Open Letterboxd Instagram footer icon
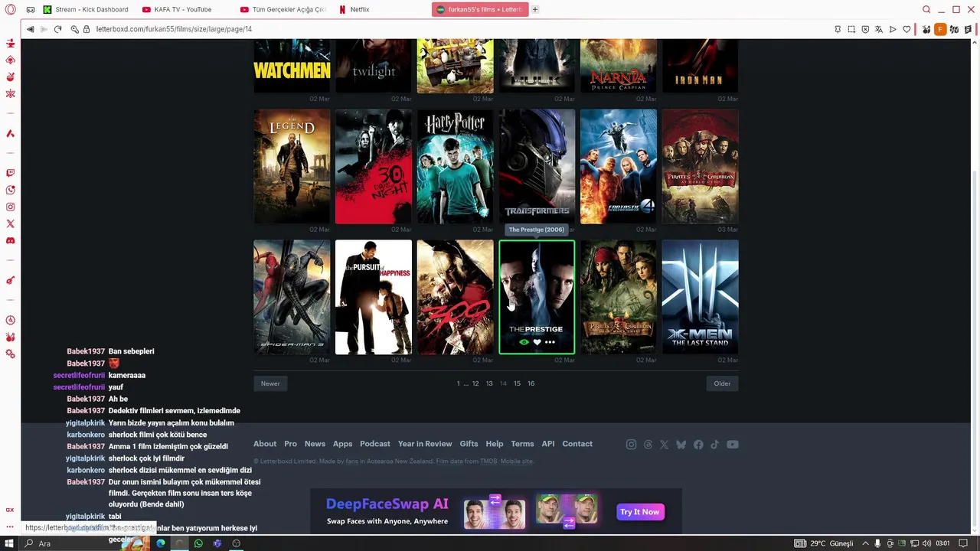Screen dimensions: 980x551 pos(631,445)
